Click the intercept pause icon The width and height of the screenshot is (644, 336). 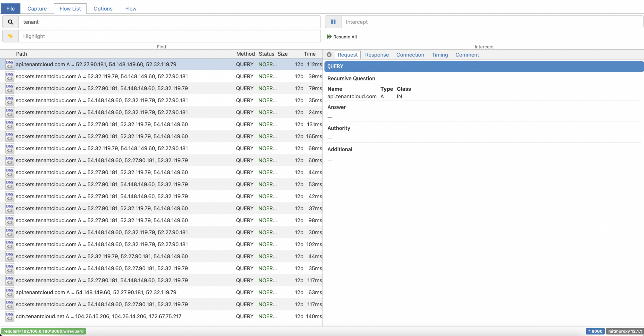pyautogui.click(x=333, y=22)
